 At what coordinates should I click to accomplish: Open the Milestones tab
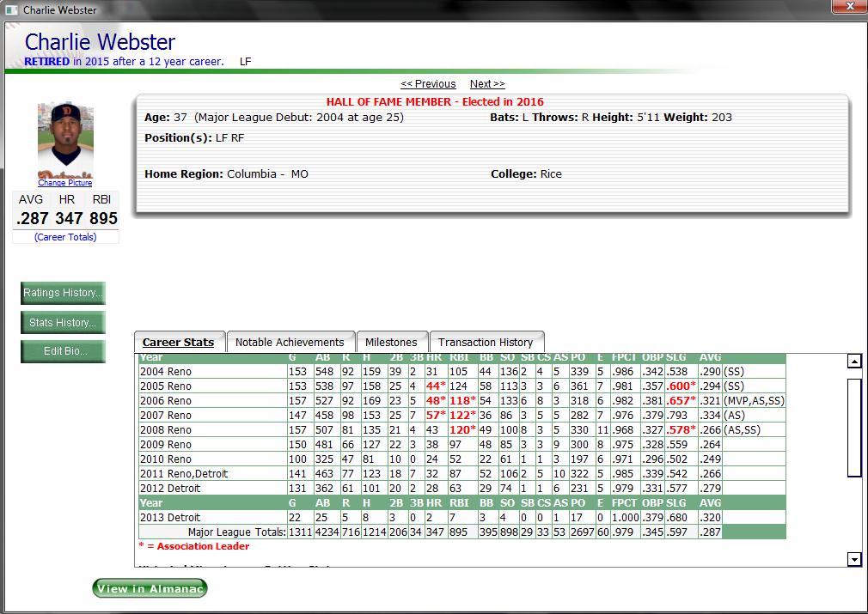tap(391, 343)
